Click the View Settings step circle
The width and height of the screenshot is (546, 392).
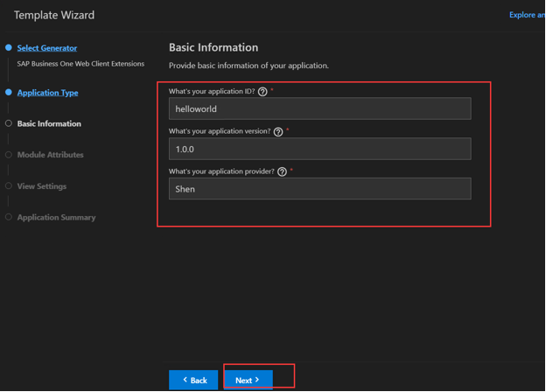click(x=9, y=185)
